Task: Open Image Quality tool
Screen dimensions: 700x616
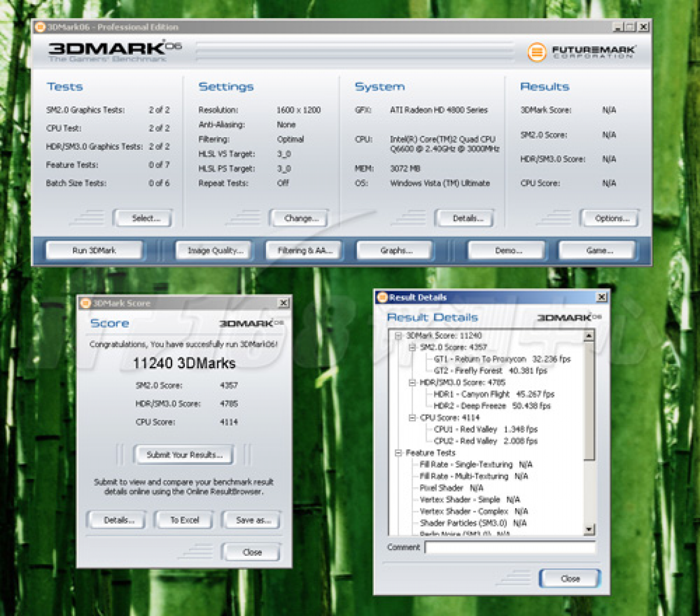Action: (214, 250)
